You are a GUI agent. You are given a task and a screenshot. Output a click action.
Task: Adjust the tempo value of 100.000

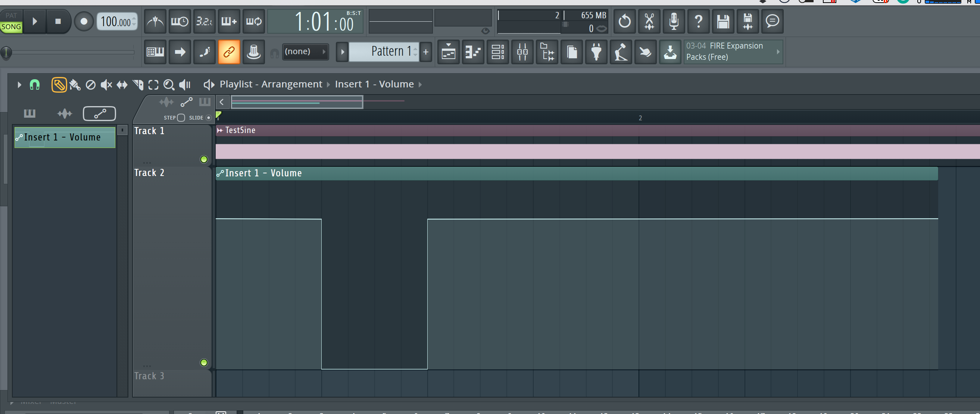[x=116, y=21]
